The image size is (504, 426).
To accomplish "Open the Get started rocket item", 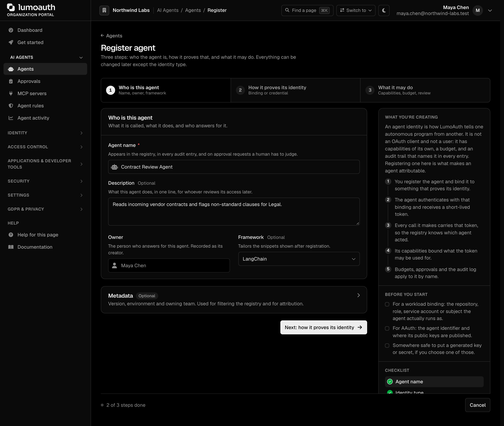I will click(45, 42).
